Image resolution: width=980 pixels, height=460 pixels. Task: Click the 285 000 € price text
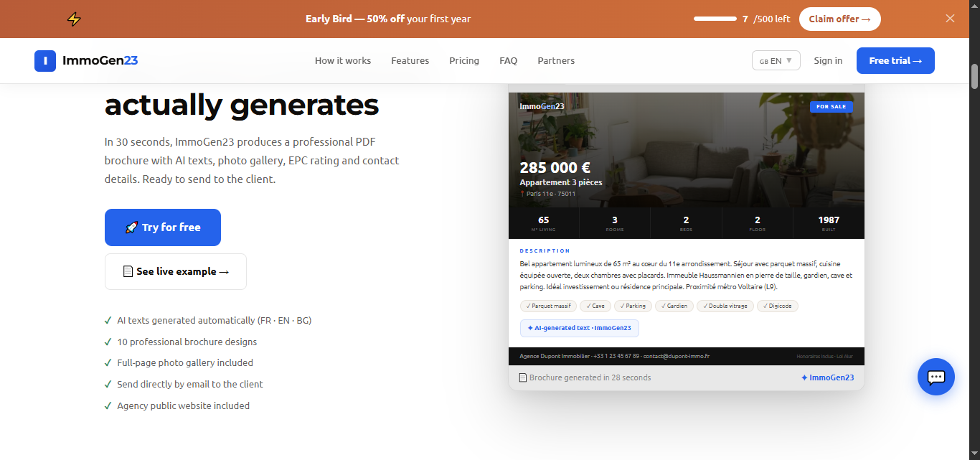point(555,168)
